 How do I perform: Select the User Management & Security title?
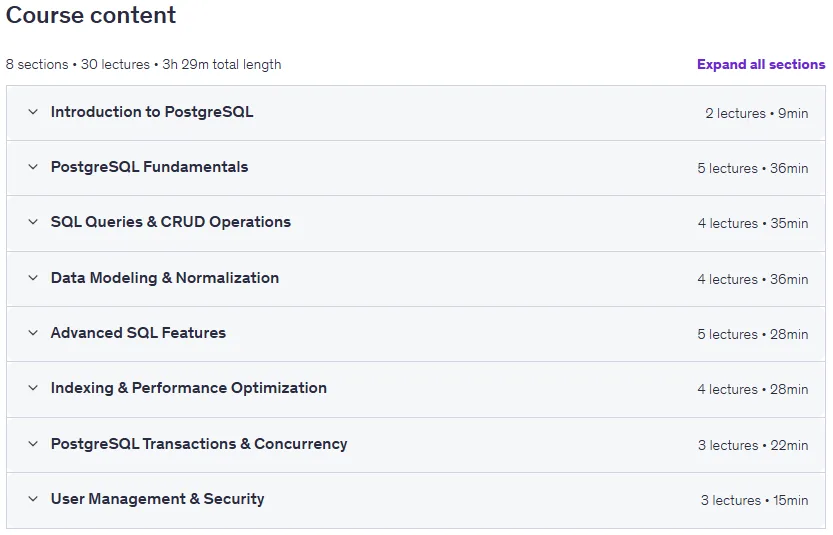tap(157, 499)
